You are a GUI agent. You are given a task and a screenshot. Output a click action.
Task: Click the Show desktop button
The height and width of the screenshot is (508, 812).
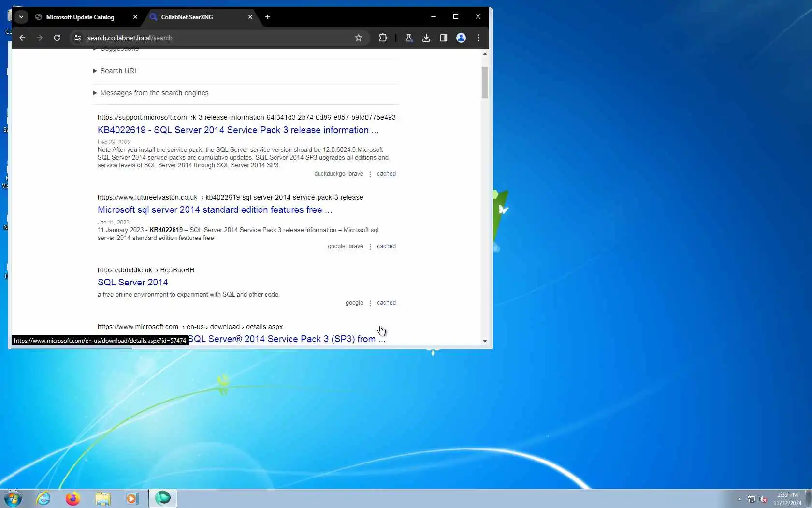808,498
